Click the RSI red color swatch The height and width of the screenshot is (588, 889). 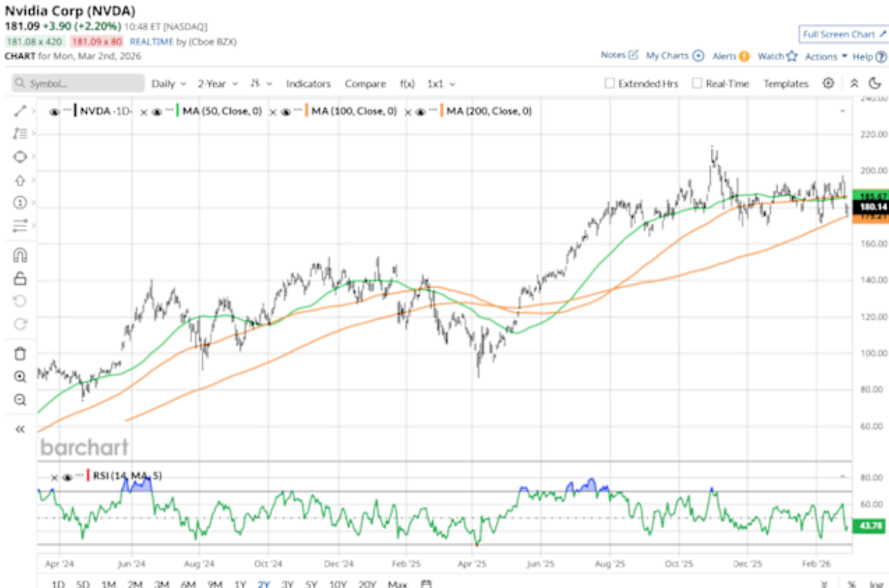[88, 476]
